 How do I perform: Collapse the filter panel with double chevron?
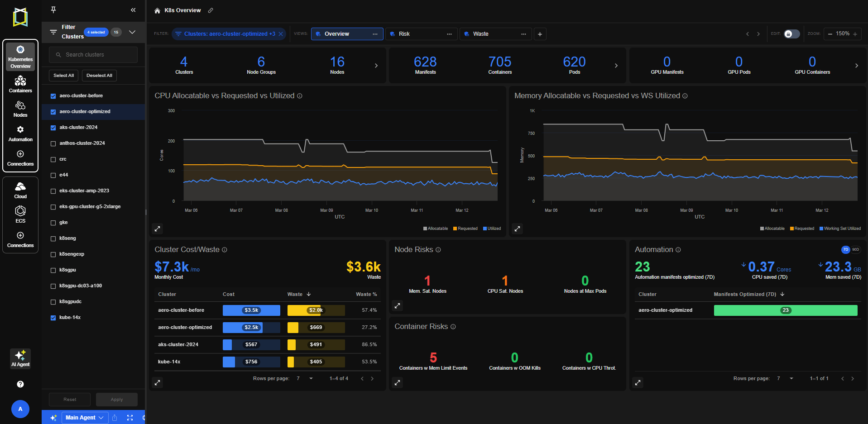point(133,10)
